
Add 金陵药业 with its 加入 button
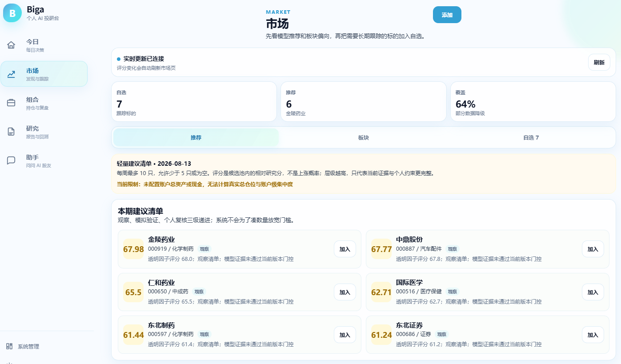tap(345, 249)
